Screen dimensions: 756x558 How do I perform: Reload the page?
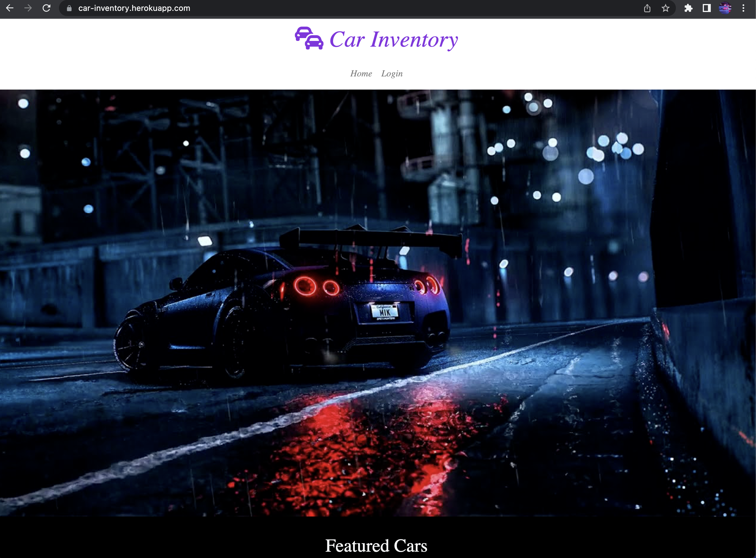(x=47, y=8)
